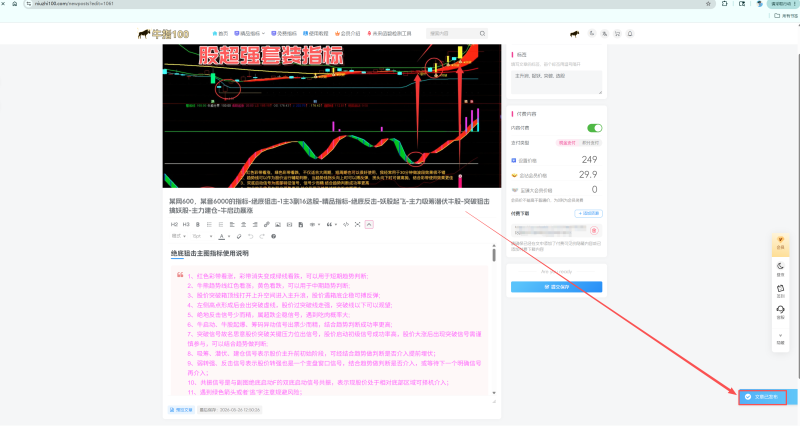Collapse the toolbar with the pink-bordered arrow
Viewport: 800px width, 426px height.
pos(369,224)
